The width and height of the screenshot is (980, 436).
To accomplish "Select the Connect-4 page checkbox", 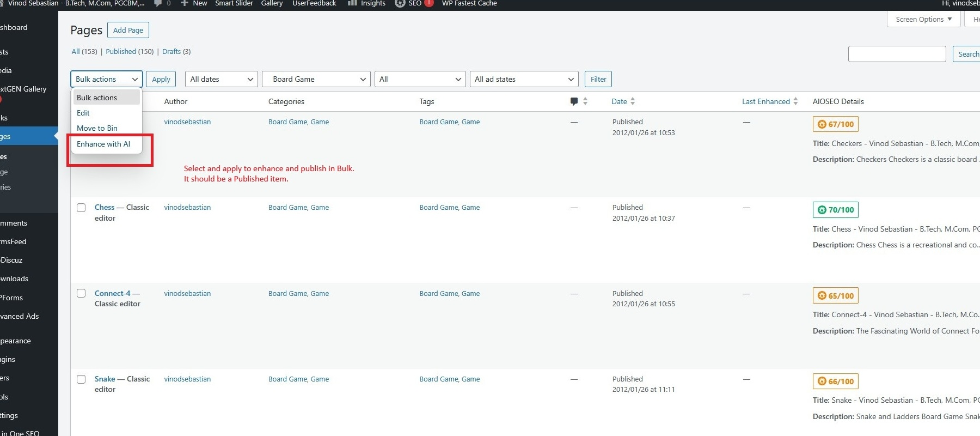I will [81, 293].
